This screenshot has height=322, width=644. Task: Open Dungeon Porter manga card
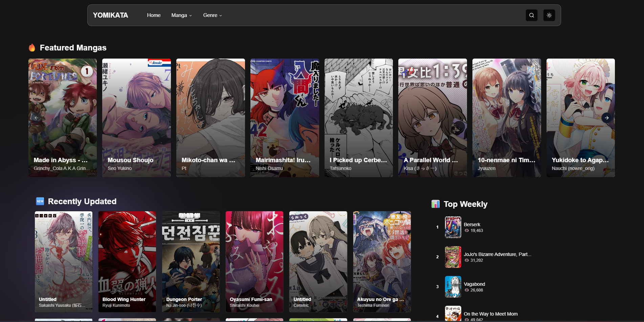coord(191,261)
